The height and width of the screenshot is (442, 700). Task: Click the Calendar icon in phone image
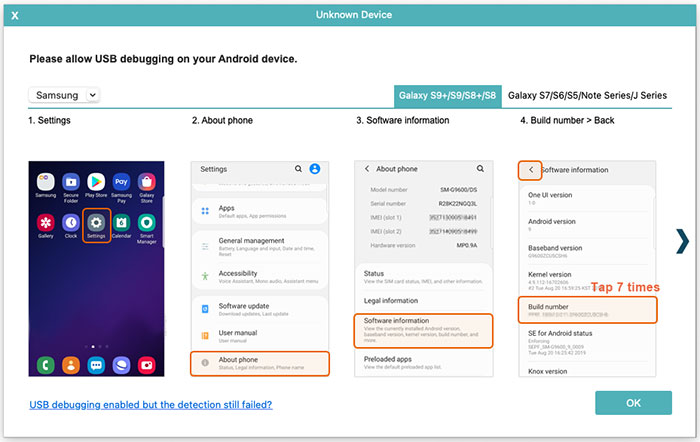(121, 222)
